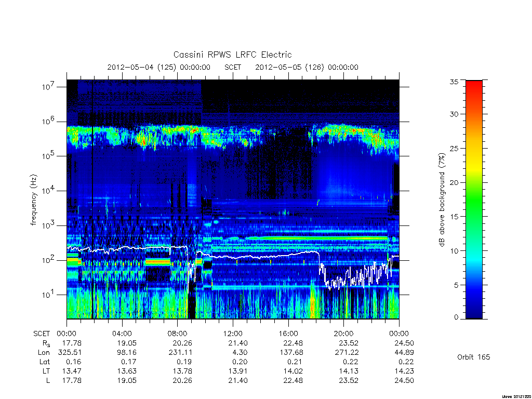This screenshot has height=399, width=532.
Task: Click the 10^5 frequency tick label
Action: [48, 156]
